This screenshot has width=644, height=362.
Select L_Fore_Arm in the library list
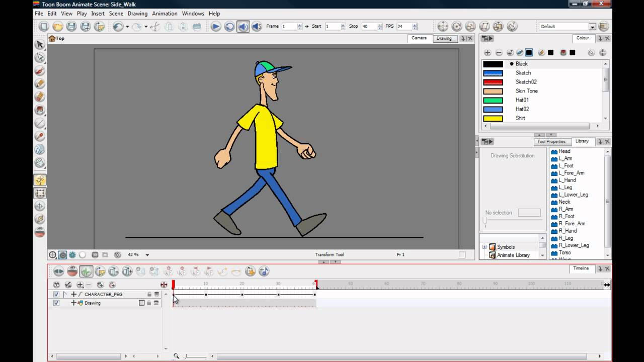(571, 173)
